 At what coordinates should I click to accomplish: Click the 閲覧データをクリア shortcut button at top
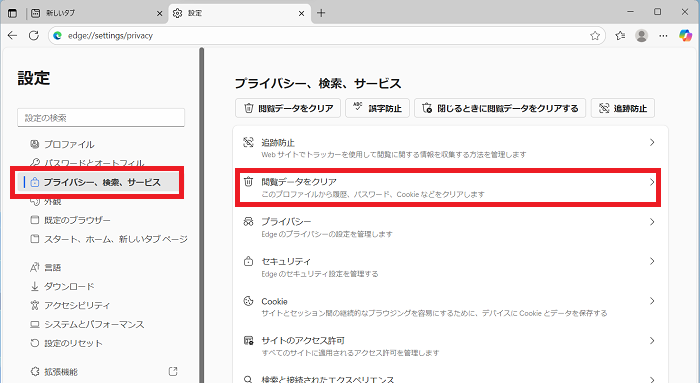288,108
